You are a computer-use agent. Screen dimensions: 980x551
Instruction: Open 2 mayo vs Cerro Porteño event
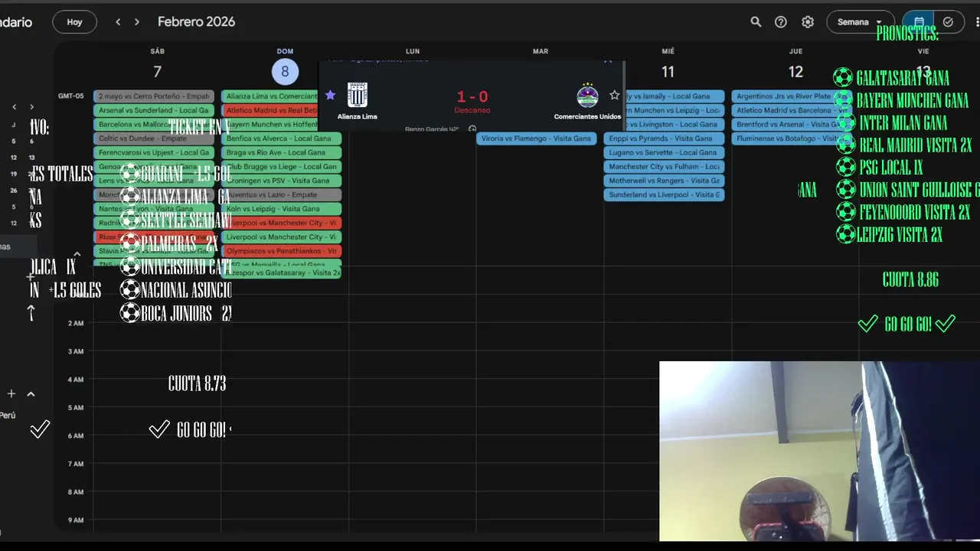point(154,96)
